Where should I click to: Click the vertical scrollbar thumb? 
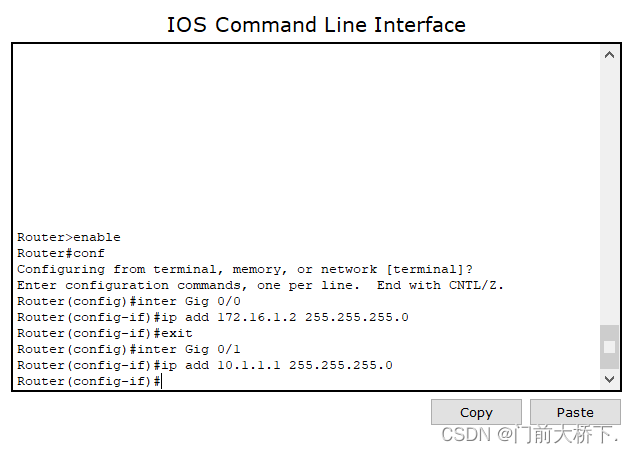coord(609,347)
